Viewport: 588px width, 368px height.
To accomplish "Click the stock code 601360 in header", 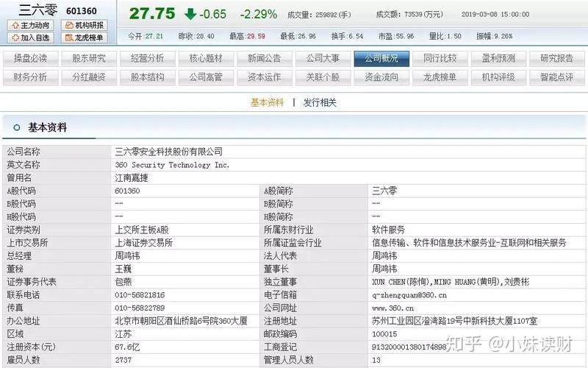I will point(82,11).
